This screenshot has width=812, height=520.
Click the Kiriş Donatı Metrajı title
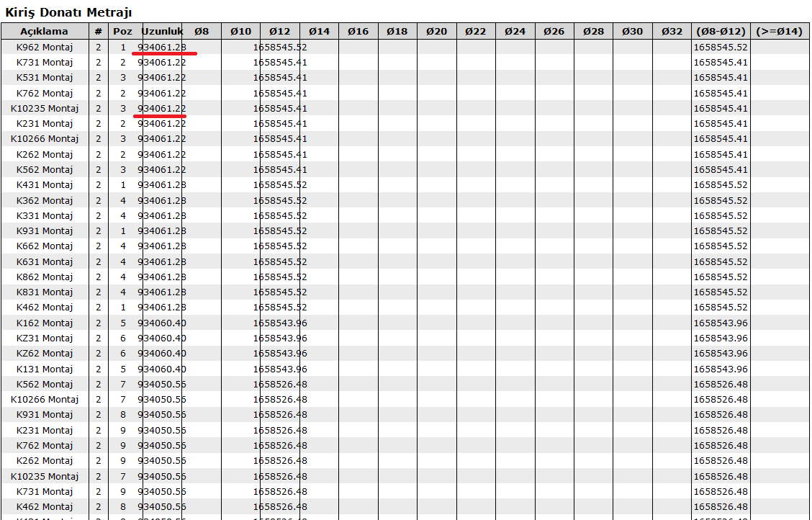click(x=69, y=12)
